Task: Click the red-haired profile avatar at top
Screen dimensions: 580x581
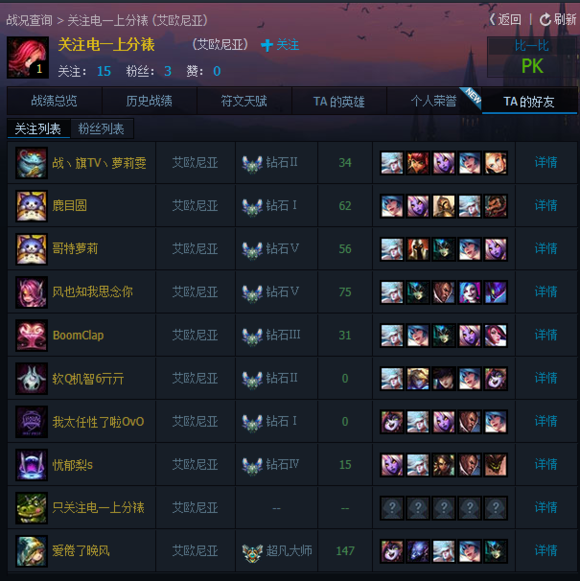Action: click(x=28, y=57)
